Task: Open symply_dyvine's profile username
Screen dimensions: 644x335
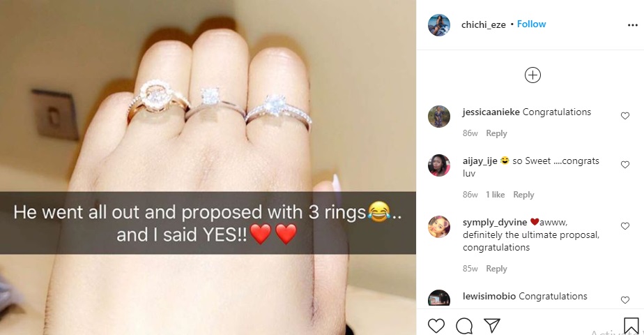Action: tap(495, 223)
